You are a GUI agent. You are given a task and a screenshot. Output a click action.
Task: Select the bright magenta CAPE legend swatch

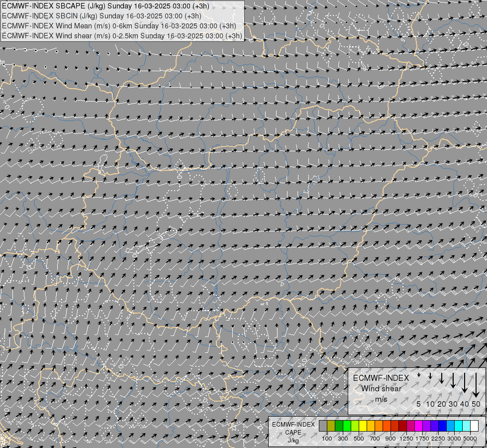tap(419, 426)
